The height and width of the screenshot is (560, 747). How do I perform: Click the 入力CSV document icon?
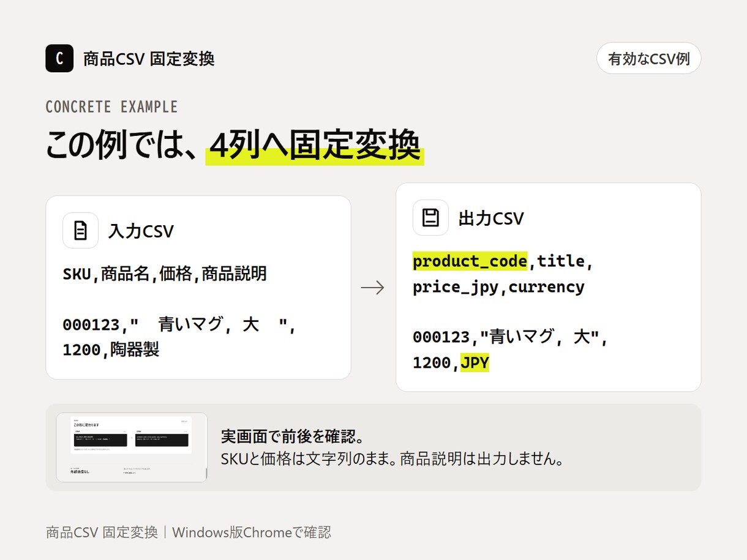[x=80, y=231]
